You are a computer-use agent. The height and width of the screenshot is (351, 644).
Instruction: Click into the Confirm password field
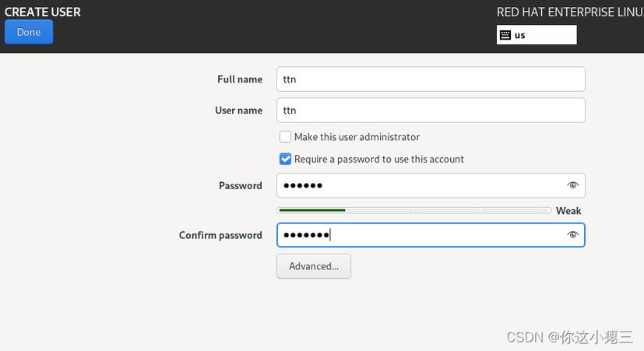[x=431, y=235]
